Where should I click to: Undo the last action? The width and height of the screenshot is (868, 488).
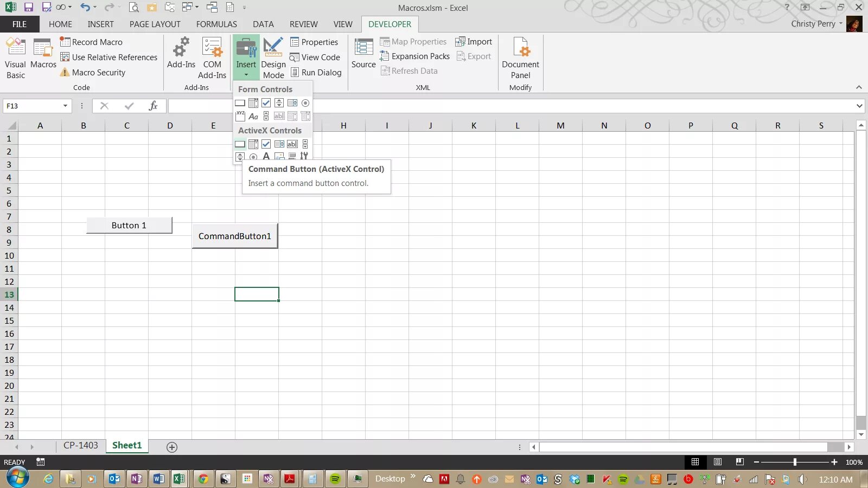[85, 8]
